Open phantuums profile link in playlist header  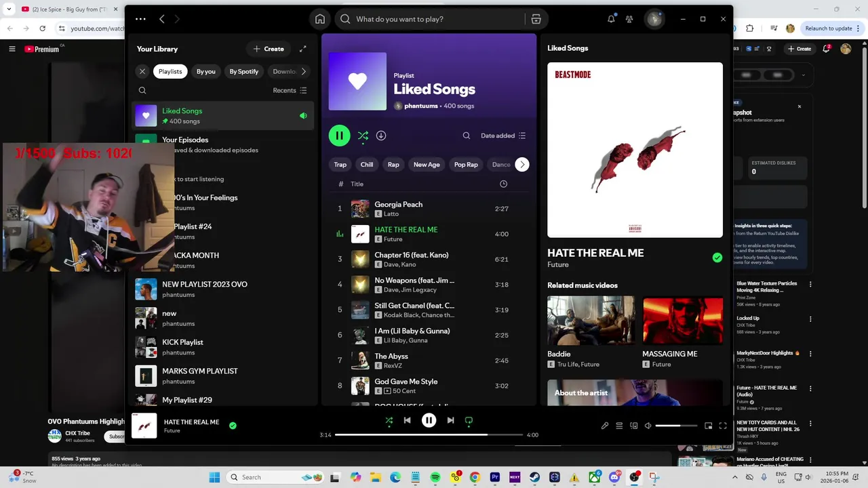(x=420, y=106)
